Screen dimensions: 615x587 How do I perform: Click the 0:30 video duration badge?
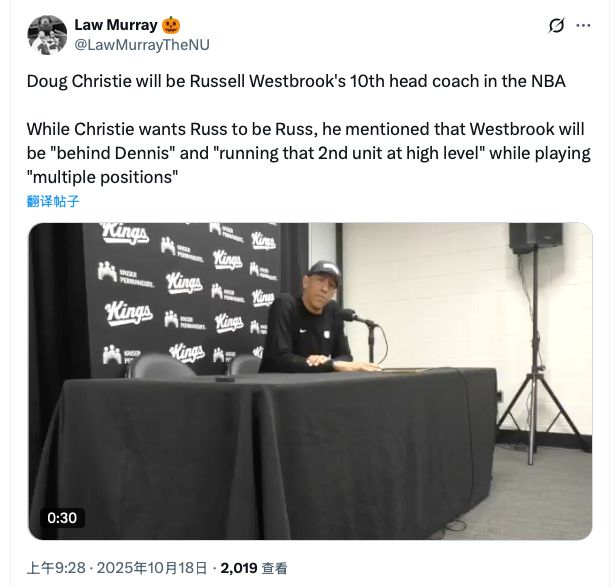coord(62,518)
